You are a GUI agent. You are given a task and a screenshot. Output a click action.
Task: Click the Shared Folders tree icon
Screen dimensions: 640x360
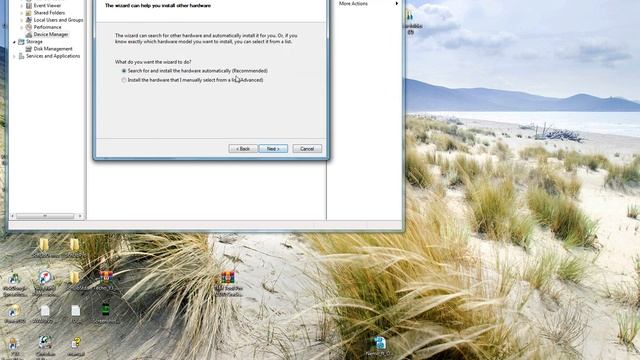click(29, 13)
